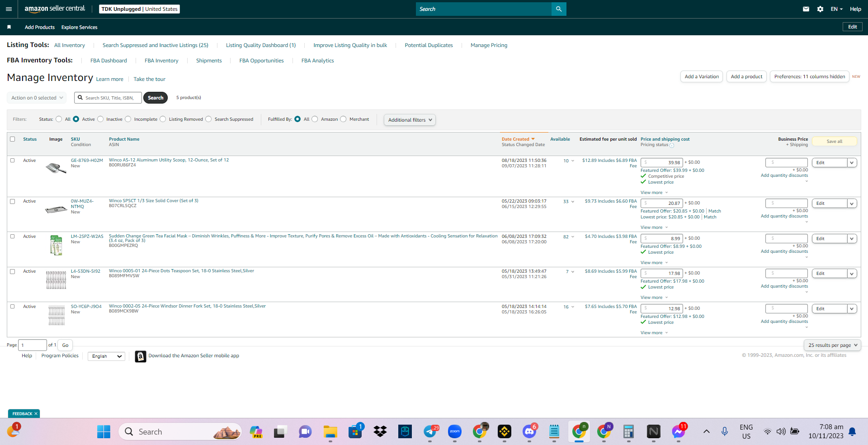Open Task View from the taskbar
Viewport: 868px width, 445px height.
click(x=281, y=432)
